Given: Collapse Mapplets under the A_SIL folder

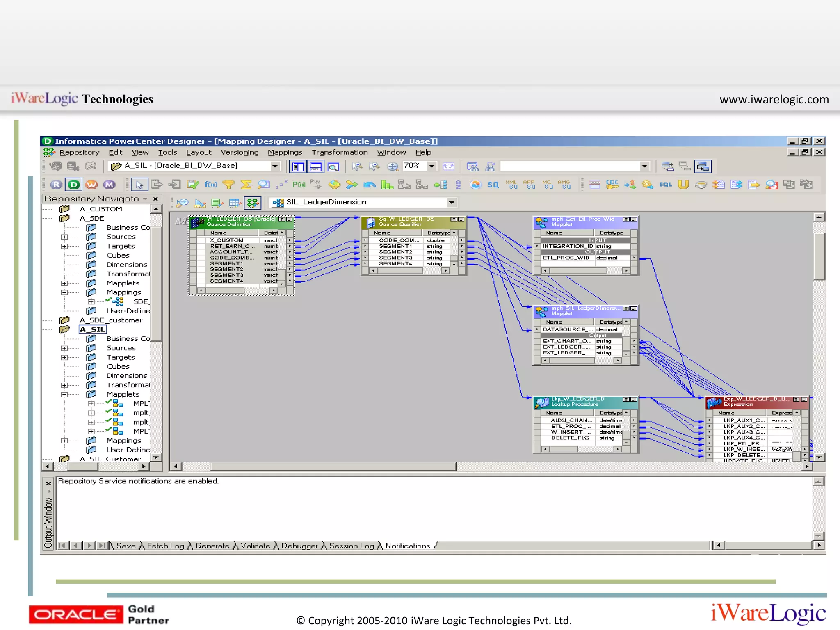Looking at the screenshot, I should tap(64, 395).
